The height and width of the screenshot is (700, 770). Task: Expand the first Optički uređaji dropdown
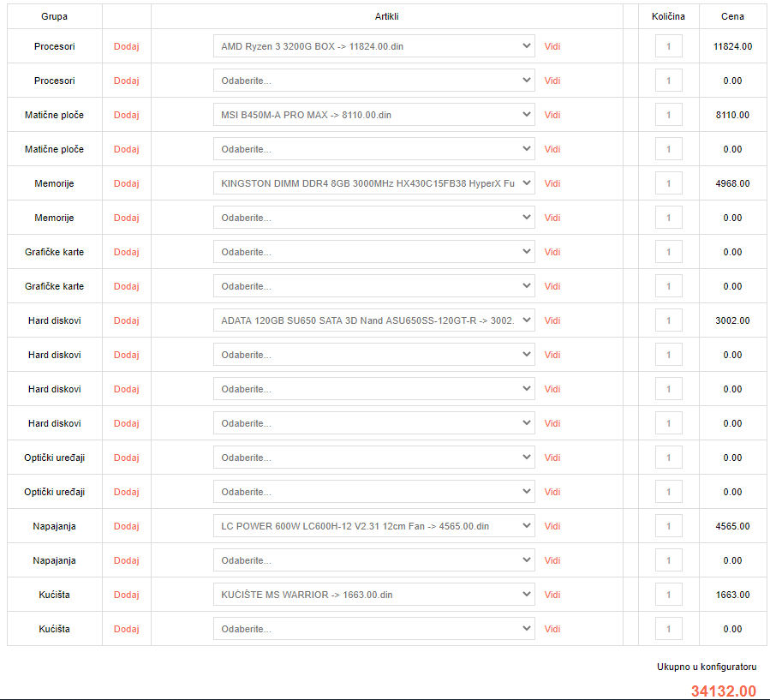pos(373,458)
